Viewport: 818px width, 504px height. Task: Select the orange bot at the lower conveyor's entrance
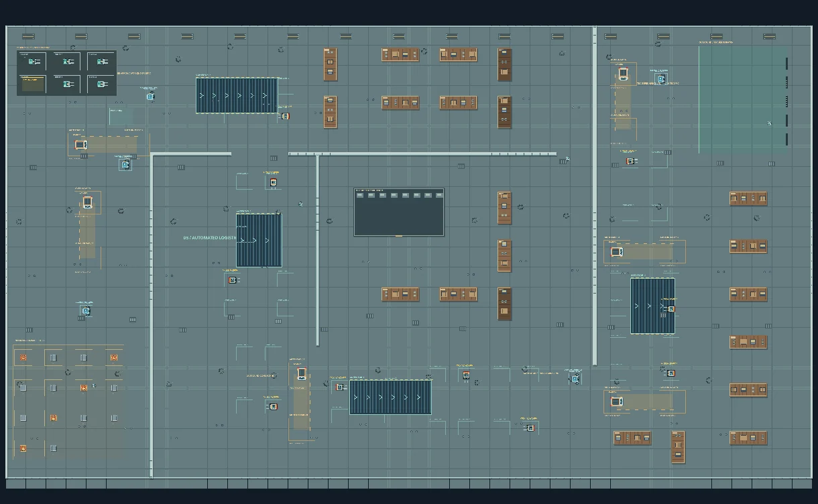point(340,387)
